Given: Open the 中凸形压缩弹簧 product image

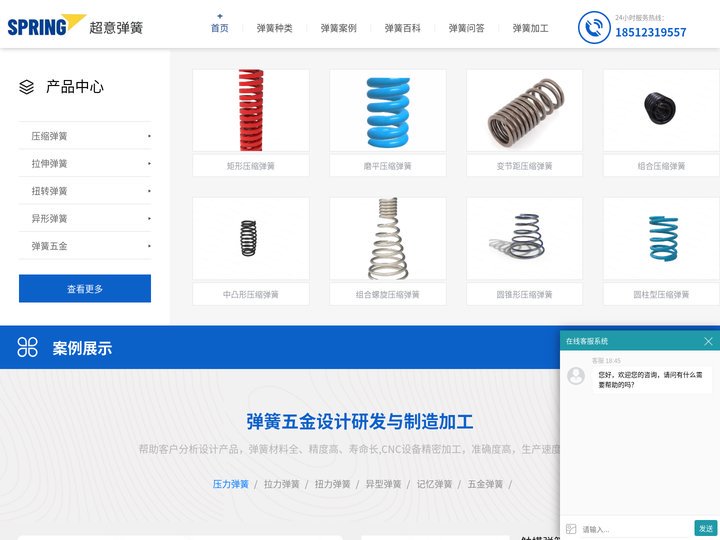Looking at the screenshot, I should (251, 239).
